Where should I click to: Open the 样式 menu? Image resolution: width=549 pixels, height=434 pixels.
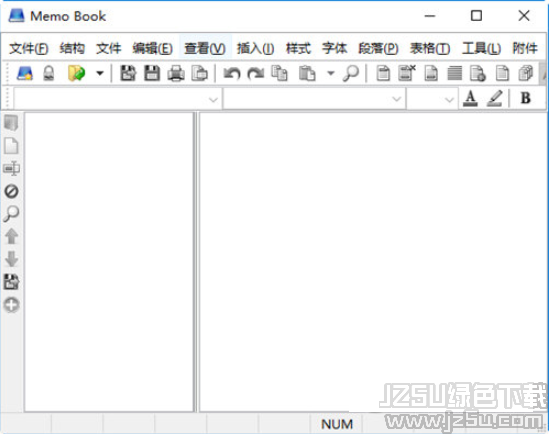coord(298,48)
